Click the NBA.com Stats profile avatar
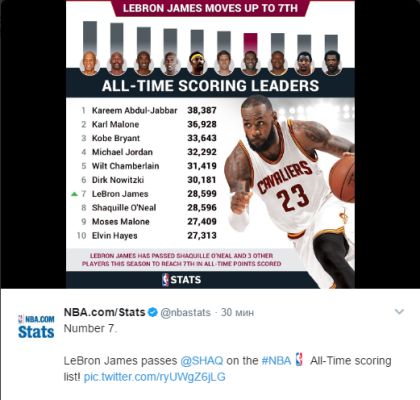 36,327
